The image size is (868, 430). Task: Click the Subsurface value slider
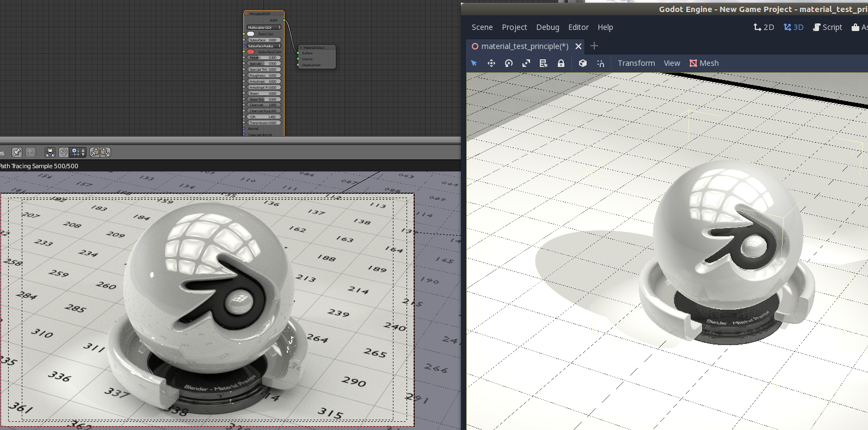click(264, 40)
